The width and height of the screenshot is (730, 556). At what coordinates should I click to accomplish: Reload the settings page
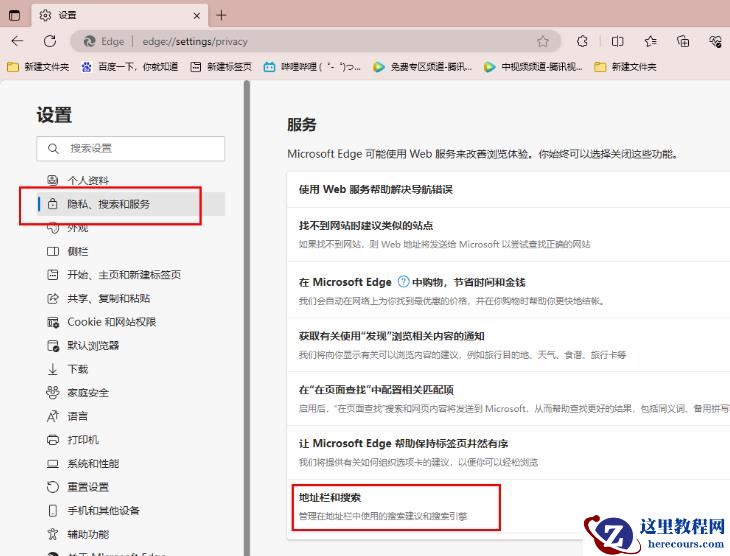click(x=50, y=41)
